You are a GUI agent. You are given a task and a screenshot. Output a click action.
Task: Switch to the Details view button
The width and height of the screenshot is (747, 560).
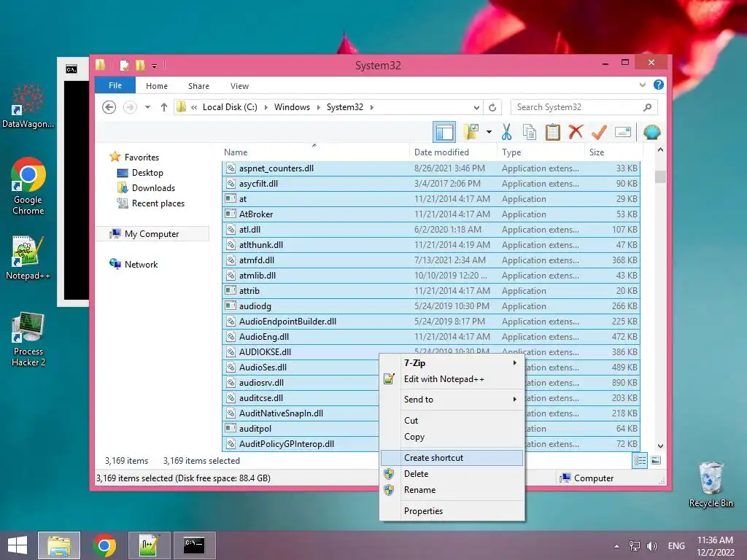(640, 461)
